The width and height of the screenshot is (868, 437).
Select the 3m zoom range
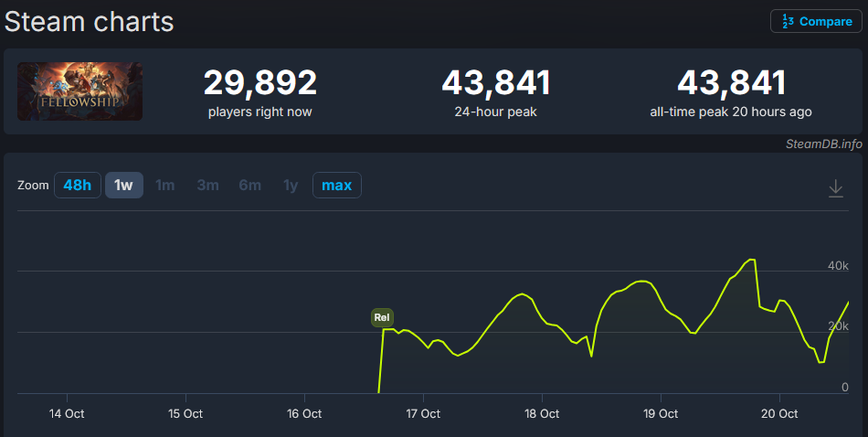tap(207, 185)
